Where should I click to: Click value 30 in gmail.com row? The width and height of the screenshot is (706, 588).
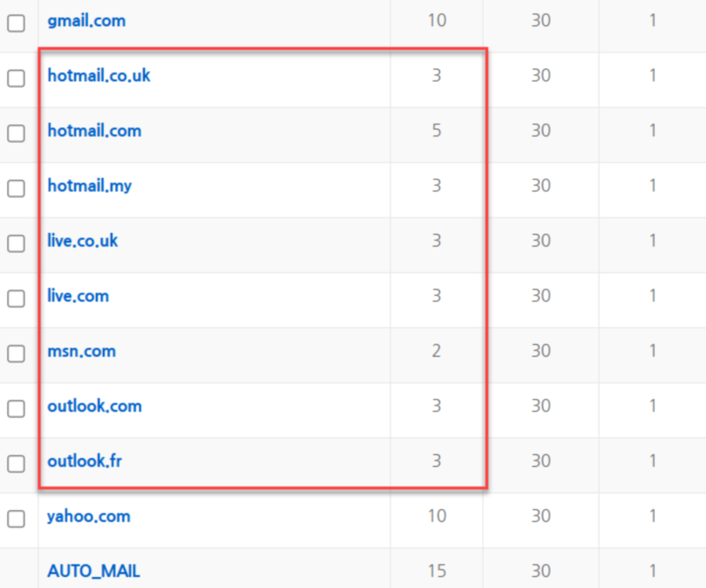pos(541,20)
